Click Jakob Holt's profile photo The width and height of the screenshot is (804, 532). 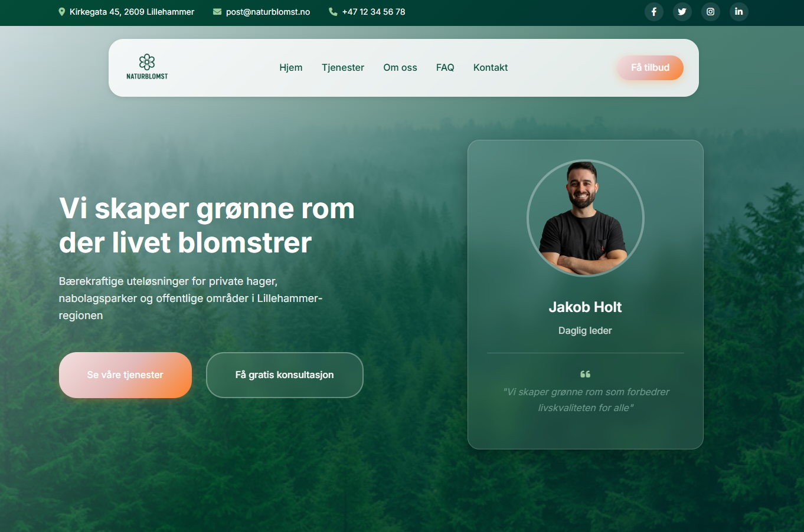click(585, 218)
